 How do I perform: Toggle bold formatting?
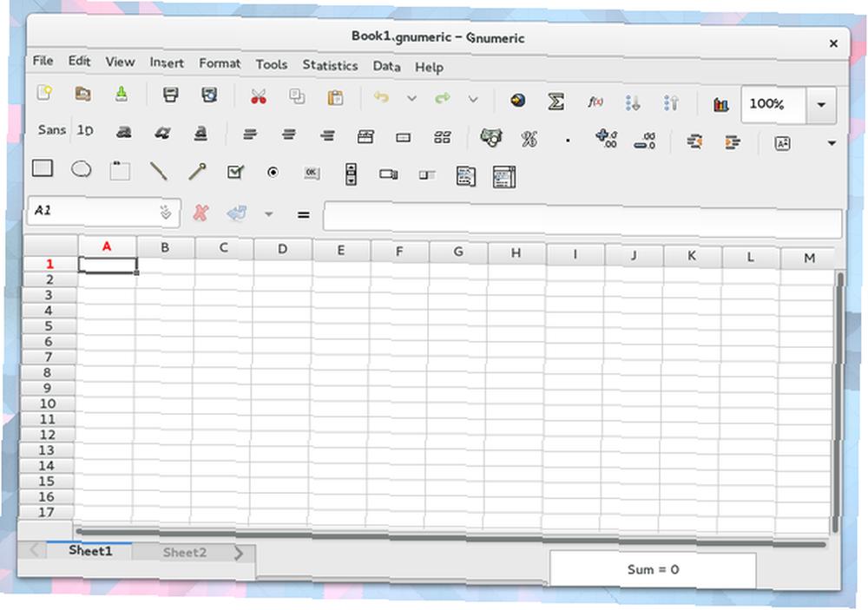(123, 132)
